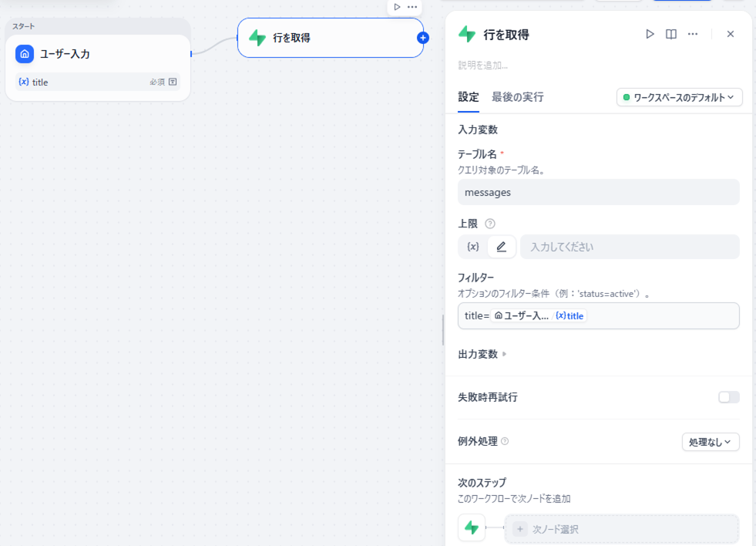Run the node using the canvas play icon
Image resolution: width=756 pixels, height=546 pixels.
tap(397, 7)
